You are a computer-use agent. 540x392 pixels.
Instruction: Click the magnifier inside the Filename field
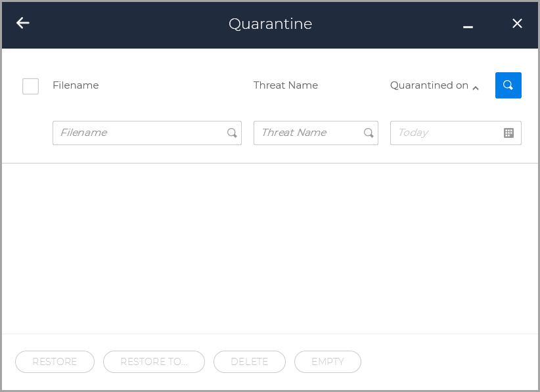(232, 133)
